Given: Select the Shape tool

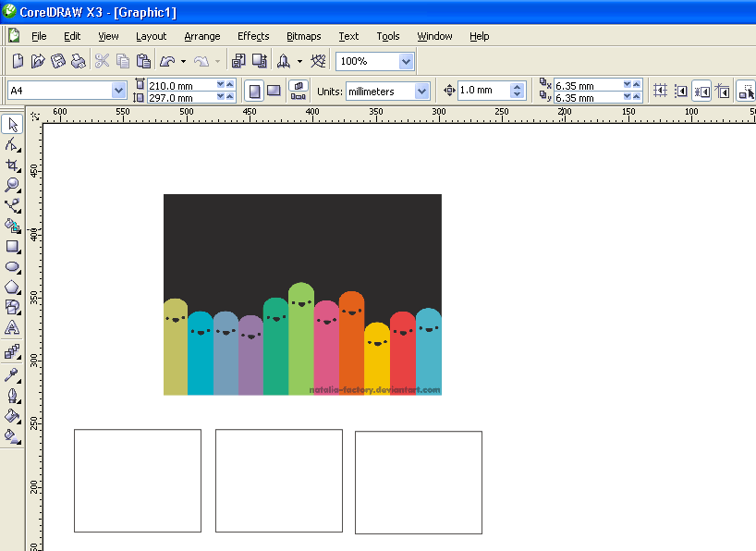Looking at the screenshot, I should pos(13,145).
